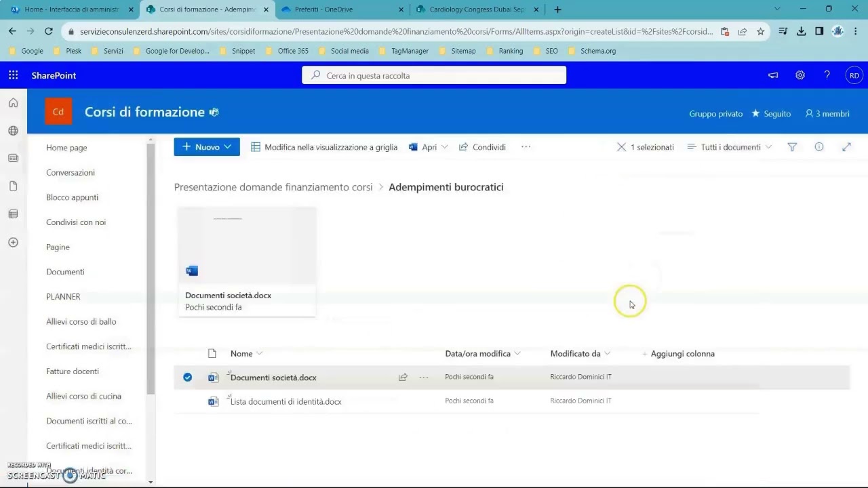Click the Presentazione domande finanziamento corsi breadcrumb
The width and height of the screenshot is (868, 488).
[x=273, y=187]
